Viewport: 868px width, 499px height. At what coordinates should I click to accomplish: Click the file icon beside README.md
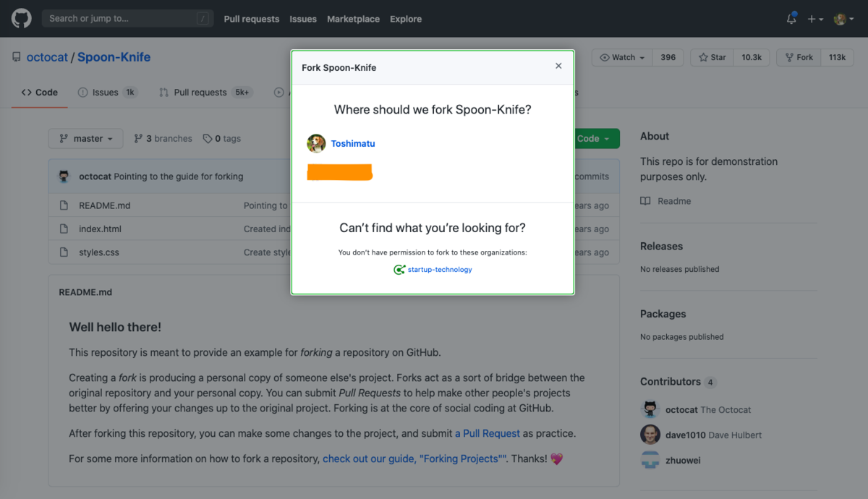coord(64,205)
